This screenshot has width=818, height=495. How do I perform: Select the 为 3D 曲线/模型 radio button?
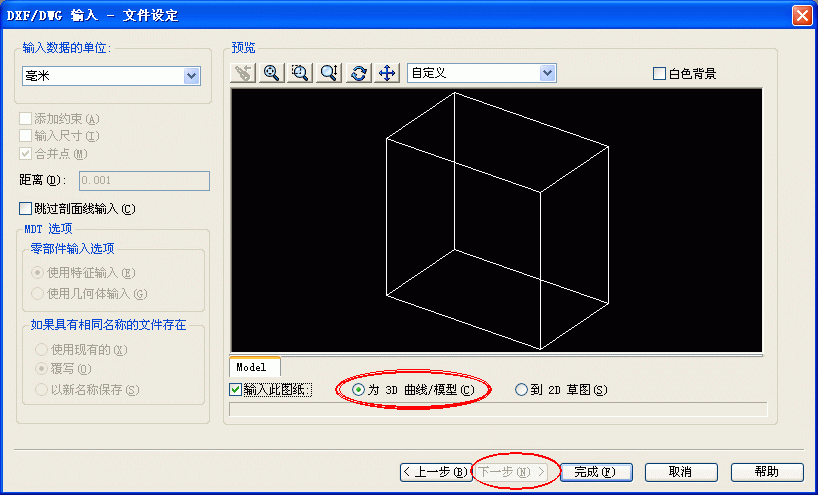pos(358,390)
